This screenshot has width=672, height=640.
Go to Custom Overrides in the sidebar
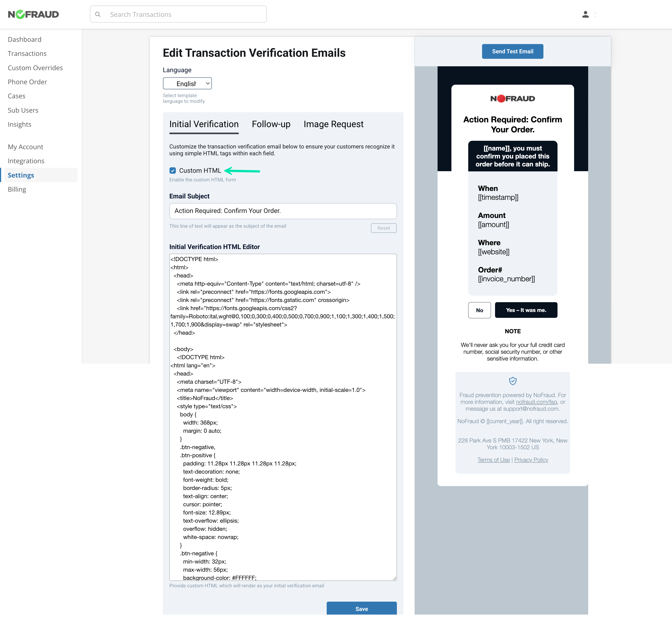(x=35, y=68)
